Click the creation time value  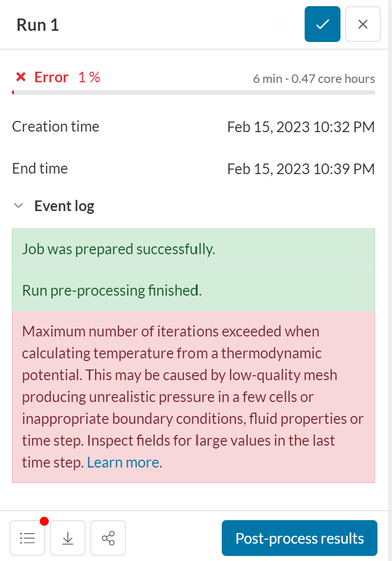[x=301, y=127]
